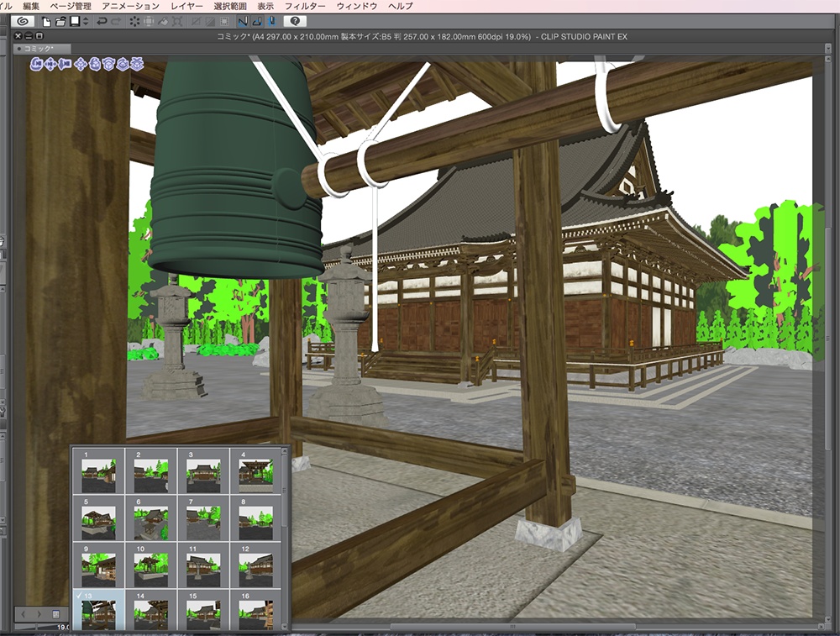Click the rightmost 3D object manipulation icon
The height and width of the screenshot is (636, 840).
coord(137,65)
